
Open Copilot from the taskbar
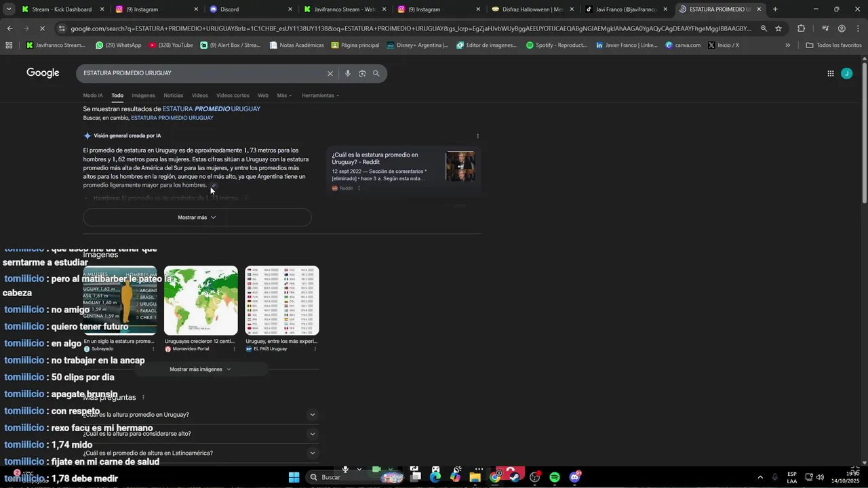[455, 477]
